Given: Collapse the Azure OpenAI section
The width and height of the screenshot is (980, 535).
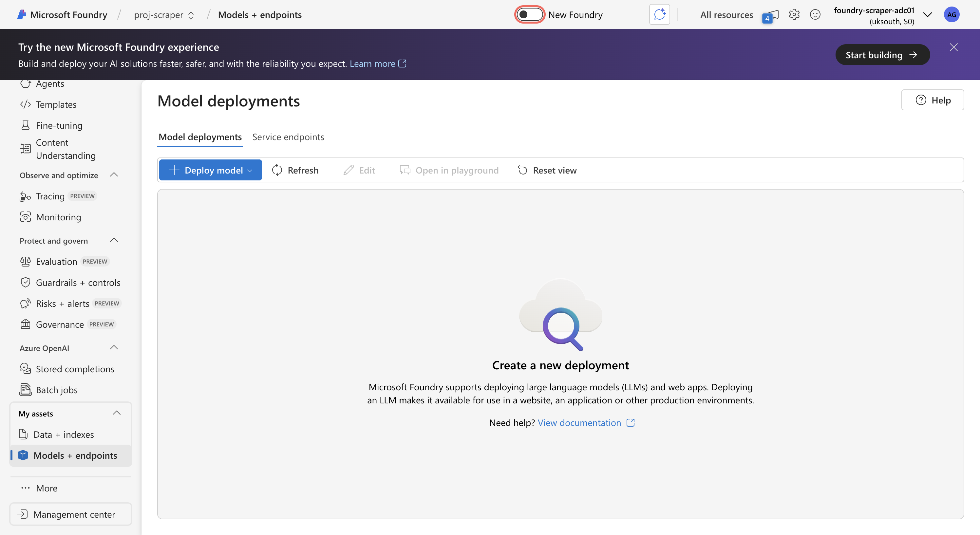Looking at the screenshot, I should pyautogui.click(x=114, y=347).
